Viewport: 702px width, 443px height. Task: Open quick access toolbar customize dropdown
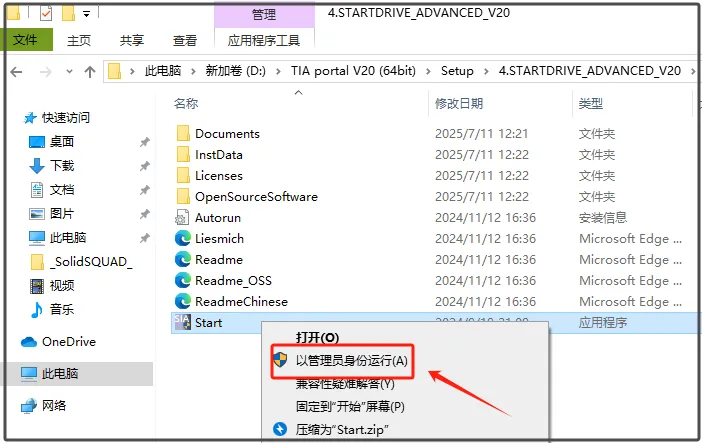pos(86,14)
